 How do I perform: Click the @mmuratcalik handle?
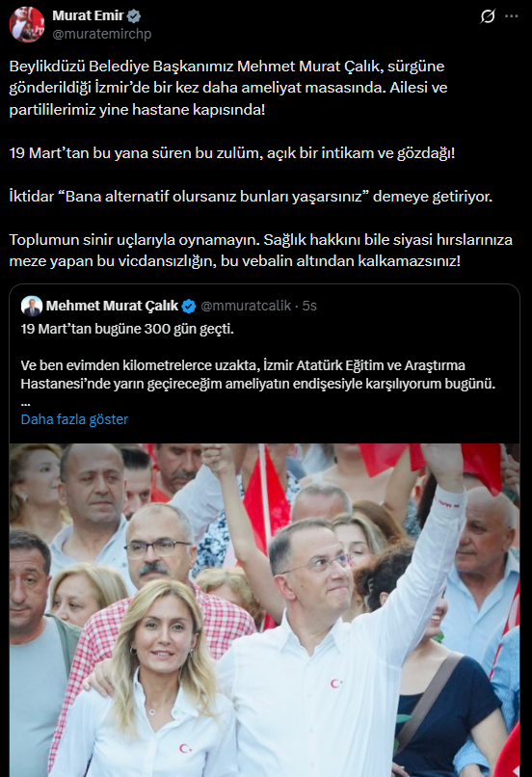click(x=246, y=306)
